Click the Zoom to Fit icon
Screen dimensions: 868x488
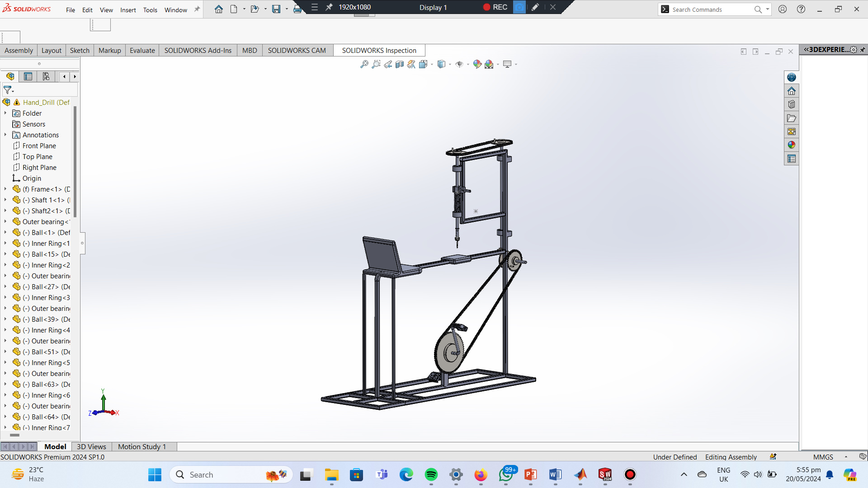pos(364,64)
